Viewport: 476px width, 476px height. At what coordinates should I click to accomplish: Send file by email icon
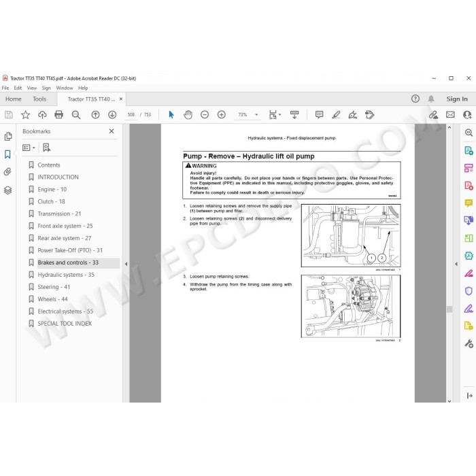point(450,115)
